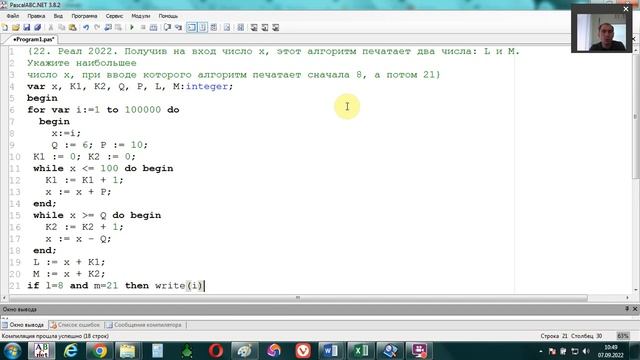Run the program with the play icon
640x360 pixels.
pos(132,27)
